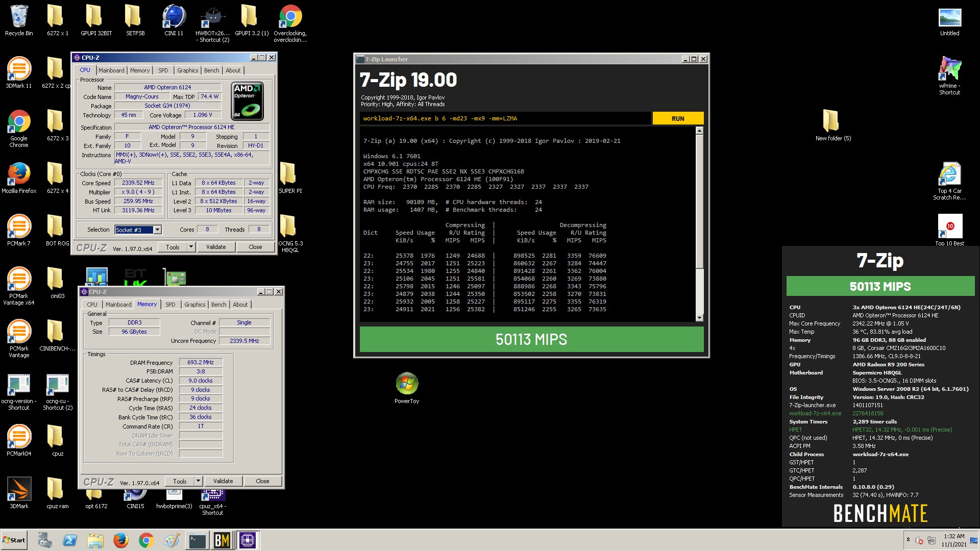Open the cini03 folder icon
The height and width of the screenshot is (551, 980).
point(57,283)
